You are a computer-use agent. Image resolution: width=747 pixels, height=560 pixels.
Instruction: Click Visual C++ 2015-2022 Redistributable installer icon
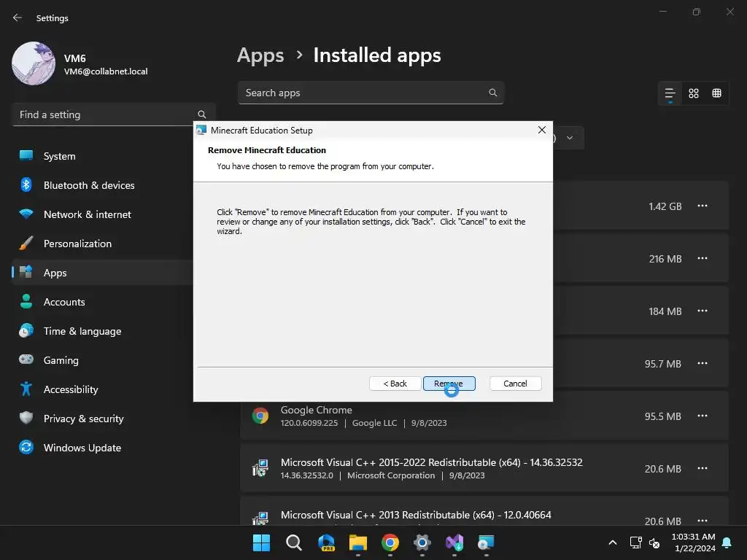click(x=260, y=468)
